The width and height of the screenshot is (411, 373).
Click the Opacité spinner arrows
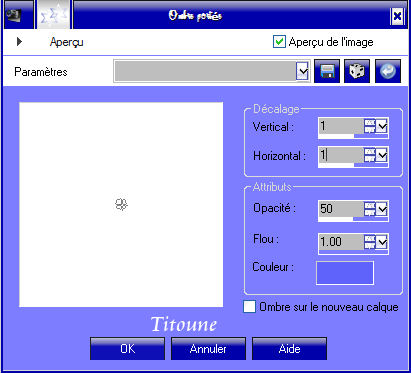(x=369, y=209)
